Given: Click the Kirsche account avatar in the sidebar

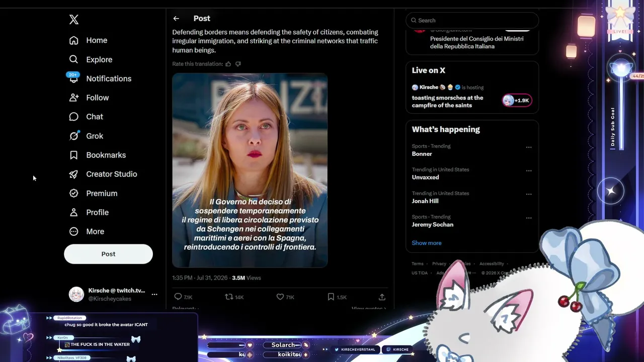Looking at the screenshot, I should (x=76, y=294).
